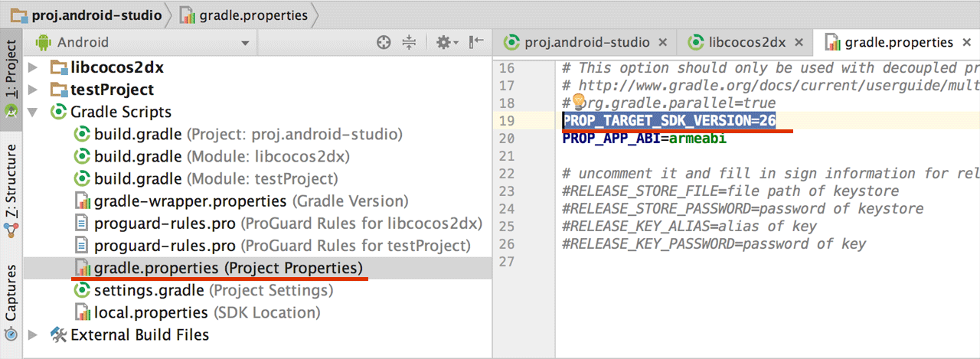The width and height of the screenshot is (980, 359).
Task: Close the proj.android-studio editor tab
Action: pos(662,42)
